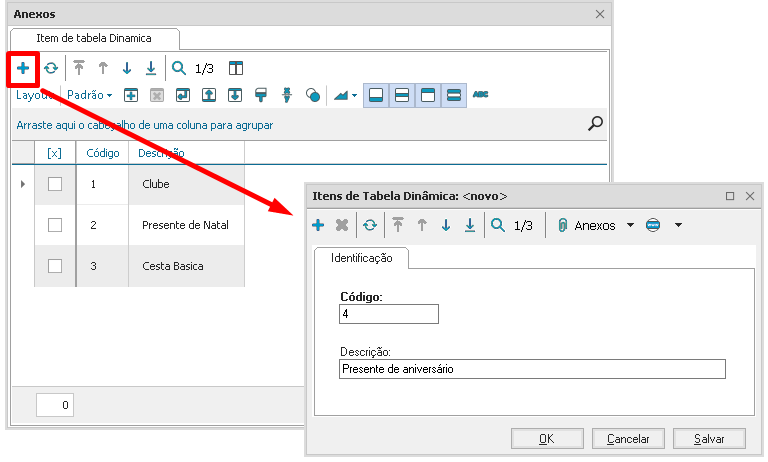Sort by the Código column header
Image resolution: width=768 pixels, height=462 pixels.
(x=103, y=153)
